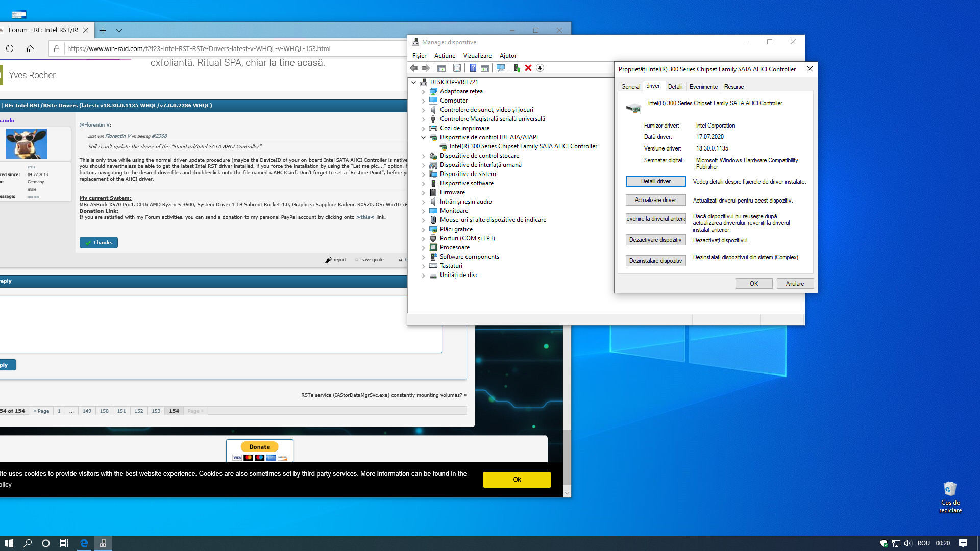The image size is (980, 551).
Task: Switch to the General tab
Action: coord(630,87)
